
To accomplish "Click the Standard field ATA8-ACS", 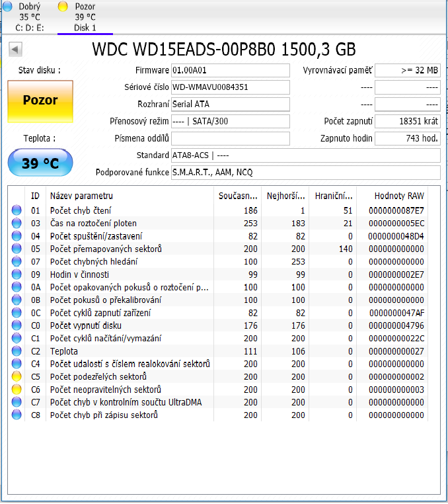I will [x=305, y=155].
